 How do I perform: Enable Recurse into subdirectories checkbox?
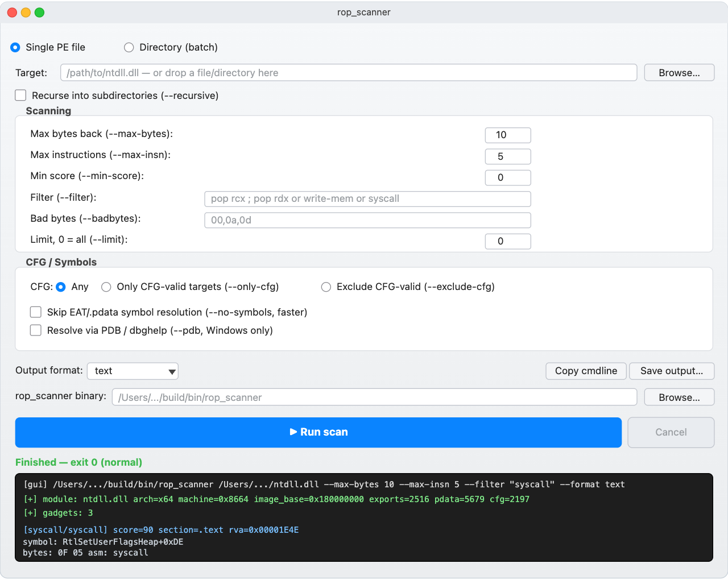click(21, 96)
